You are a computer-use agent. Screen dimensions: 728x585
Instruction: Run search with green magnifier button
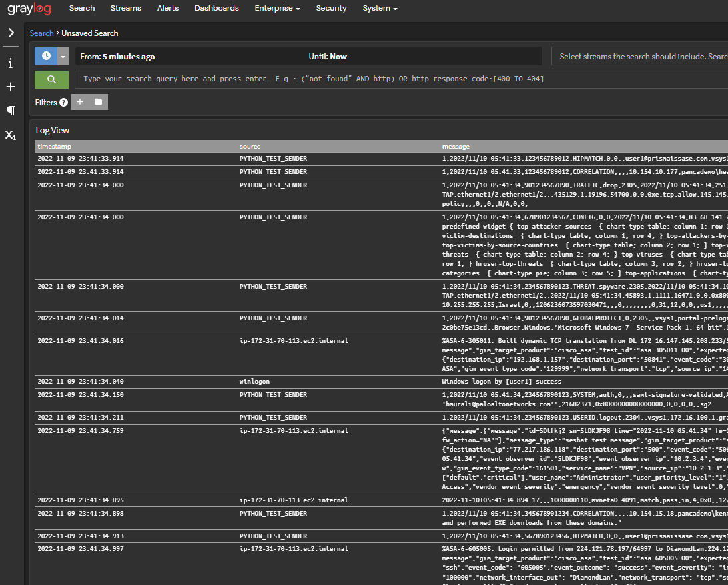coord(51,79)
